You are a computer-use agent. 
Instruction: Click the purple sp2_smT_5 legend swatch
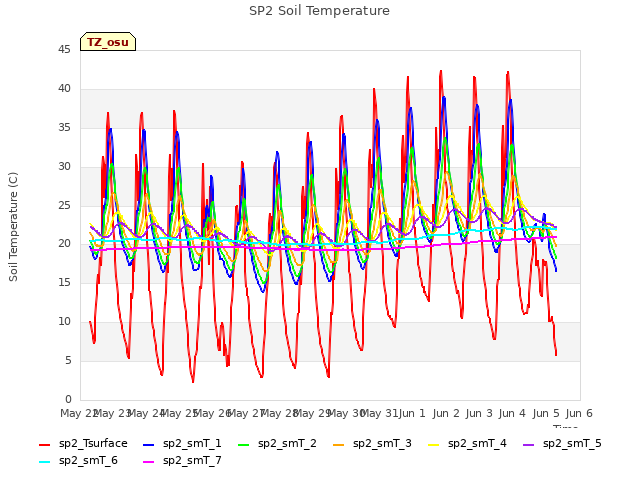tap(529, 444)
